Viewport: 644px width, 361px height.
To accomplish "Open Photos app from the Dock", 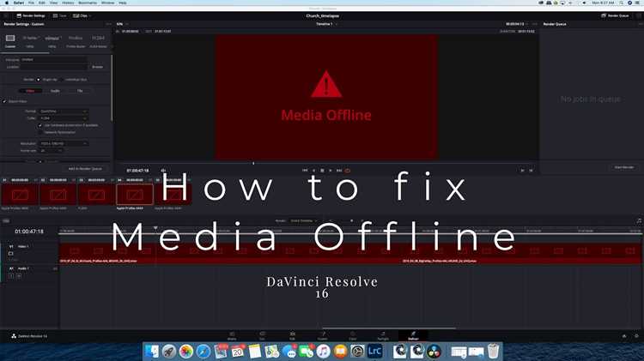I will (186, 352).
